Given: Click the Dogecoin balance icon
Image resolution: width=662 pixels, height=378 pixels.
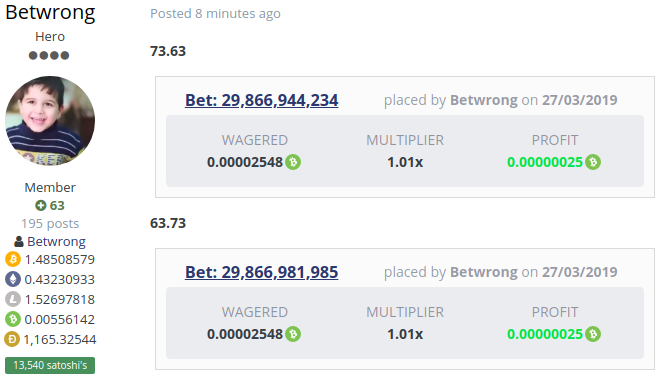Looking at the screenshot, I should coord(13,339).
